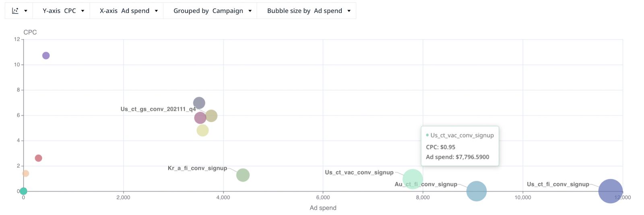
Task: Select the teal bubble at the origin
Action: click(x=23, y=191)
